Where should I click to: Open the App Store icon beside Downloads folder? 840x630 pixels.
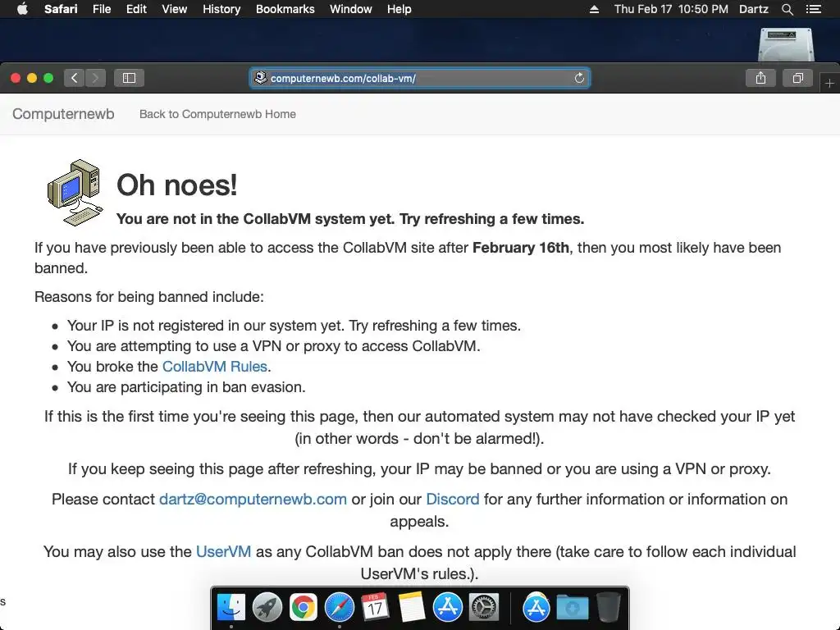[536, 608]
